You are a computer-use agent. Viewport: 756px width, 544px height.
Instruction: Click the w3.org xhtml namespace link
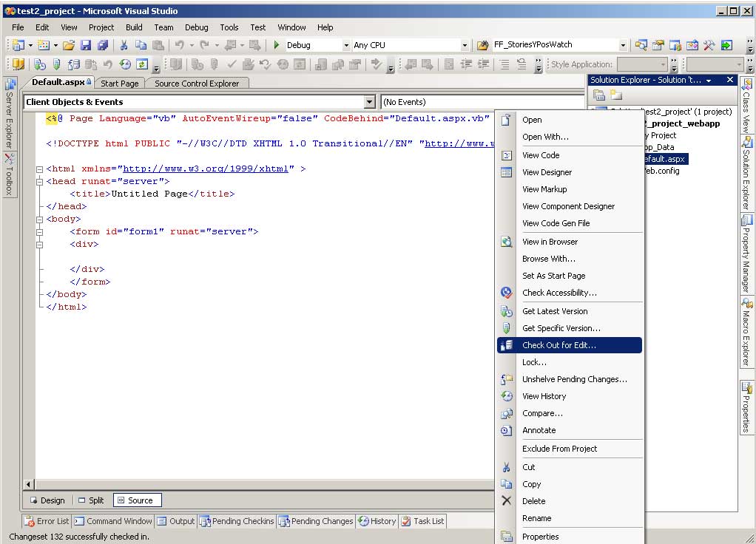(x=206, y=169)
